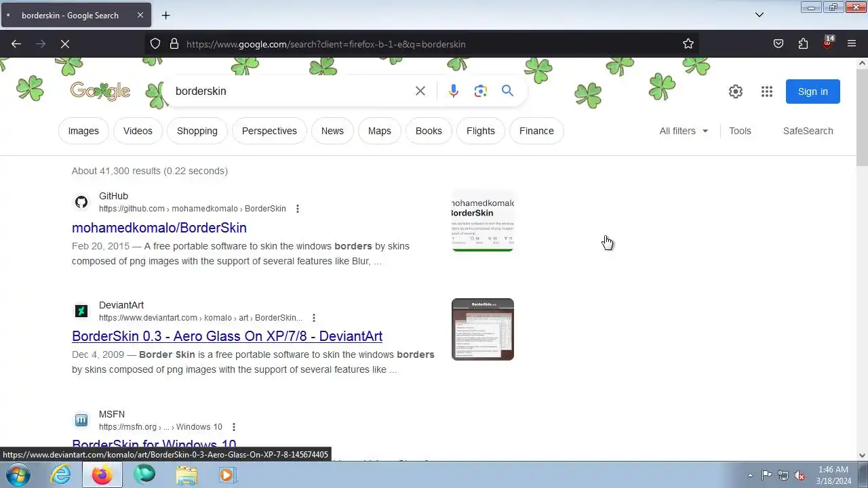
Task: Open the Extensions puzzle icon
Action: pyautogui.click(x=803, y=44)
